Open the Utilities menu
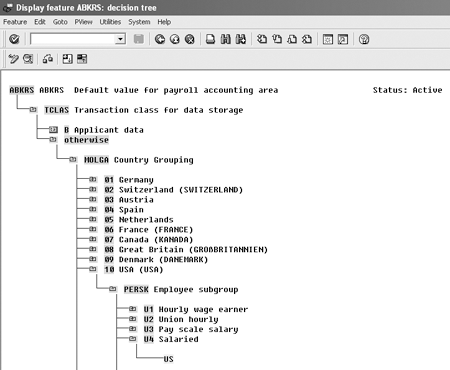Screen dimensions: 450x370 tap(110, 22)
